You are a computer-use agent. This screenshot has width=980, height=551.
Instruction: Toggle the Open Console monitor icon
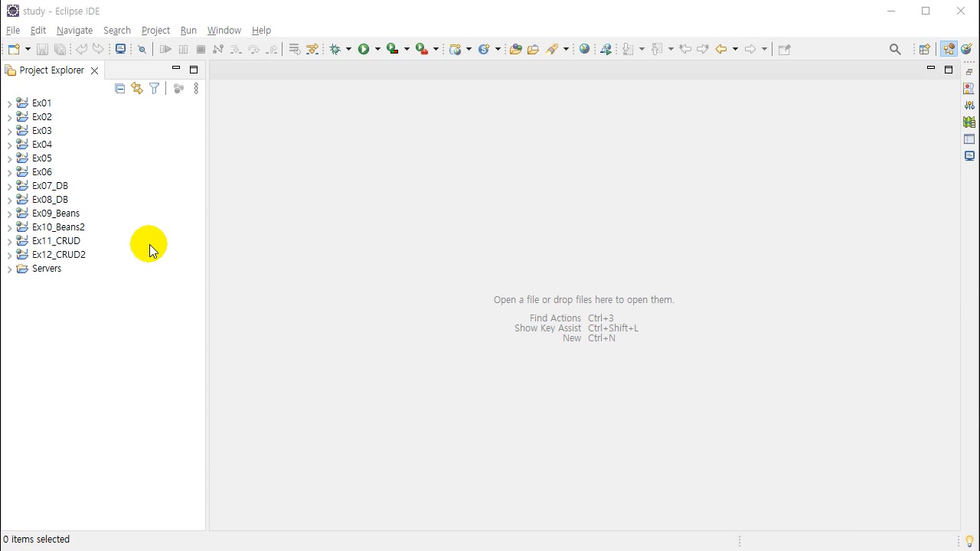pyautogui.click(x=120, y=49)
